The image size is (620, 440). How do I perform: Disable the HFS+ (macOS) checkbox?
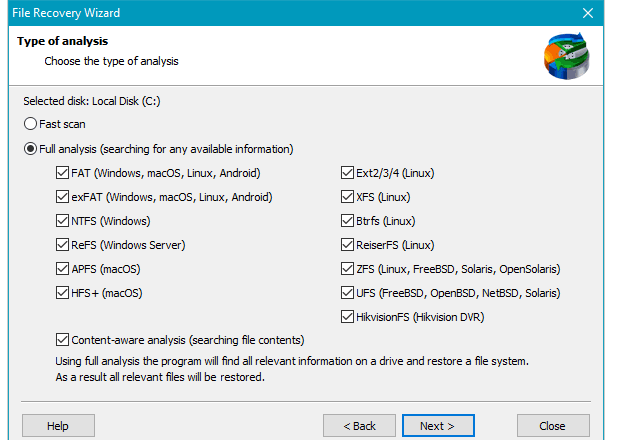[62, 293]
